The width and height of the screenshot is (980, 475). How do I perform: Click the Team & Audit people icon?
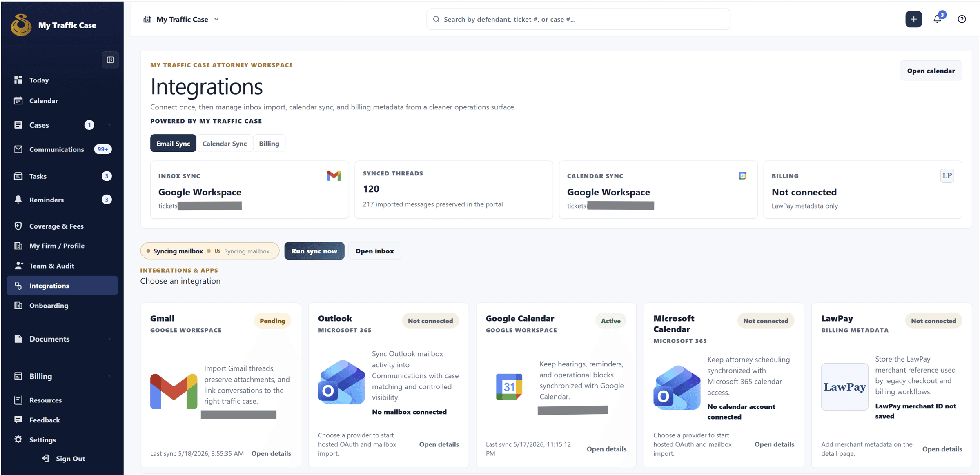click(x=18, y=266)
